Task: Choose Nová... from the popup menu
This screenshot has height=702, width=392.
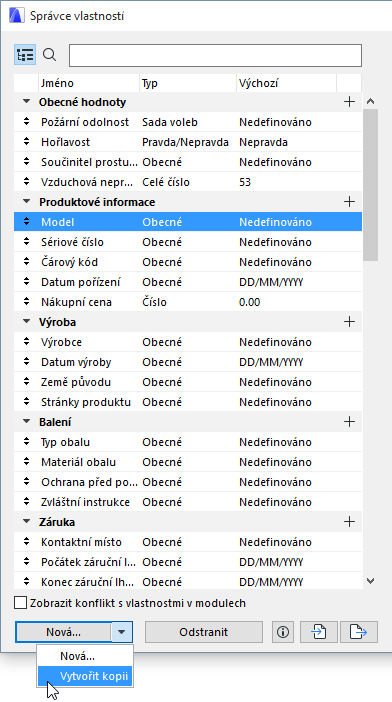Action: coord(85,656)
